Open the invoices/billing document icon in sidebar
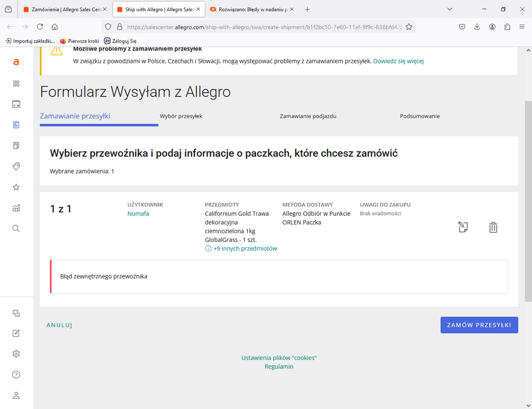 (x=16, y=145)
